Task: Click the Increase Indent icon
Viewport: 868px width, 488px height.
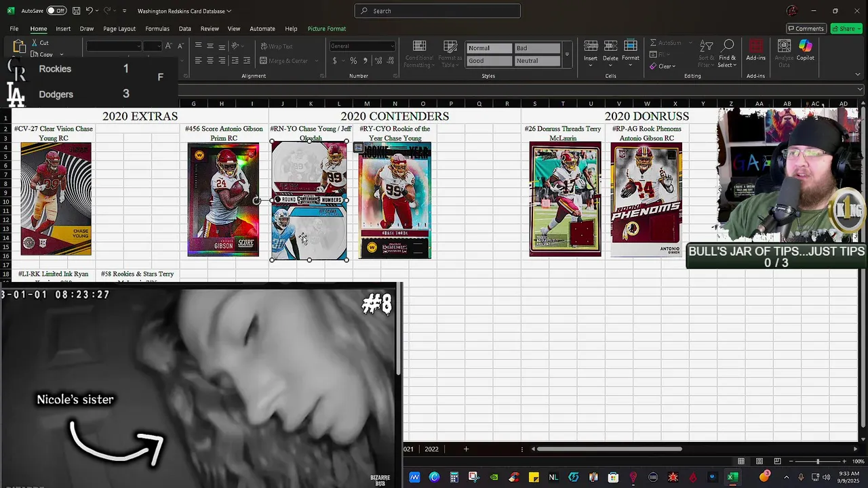Action: tap(247, 60)
